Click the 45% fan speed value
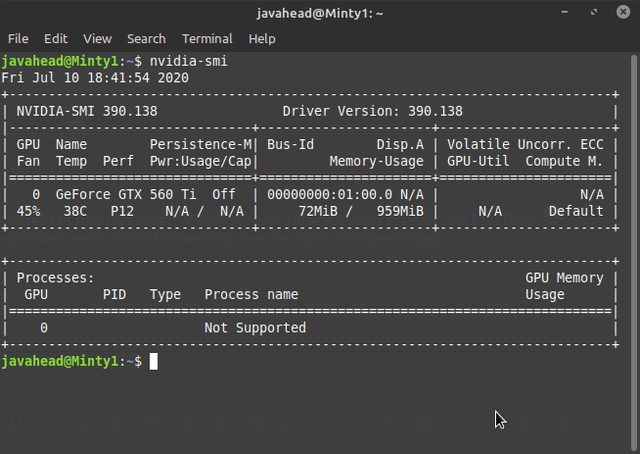The height and width of the screenshot is (454, 640). point(28,211)
